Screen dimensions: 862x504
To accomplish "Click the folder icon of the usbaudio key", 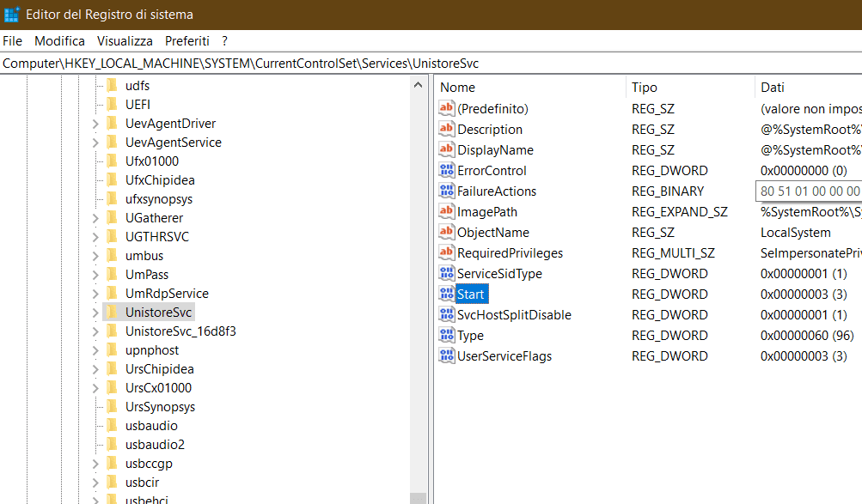I will 112,425.
